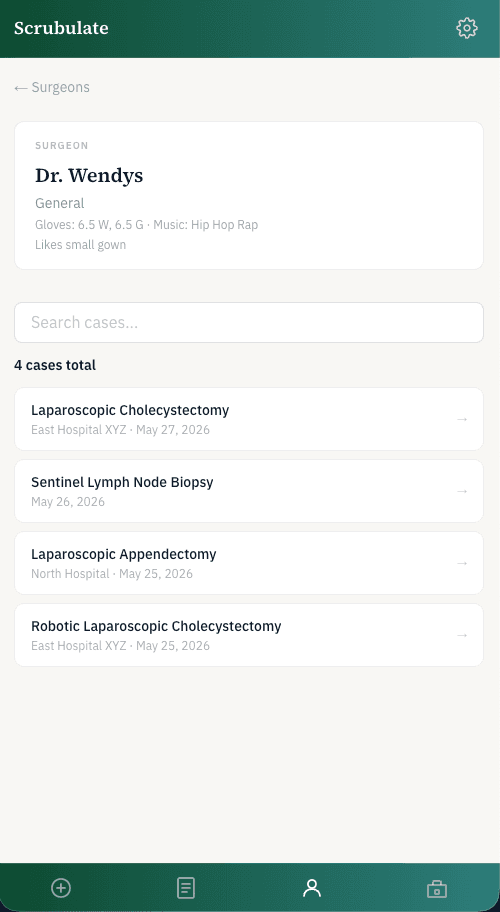Screen dimensions: 500x912
Task: Open settings via the gear icon
Action: [x=467, y=28]
